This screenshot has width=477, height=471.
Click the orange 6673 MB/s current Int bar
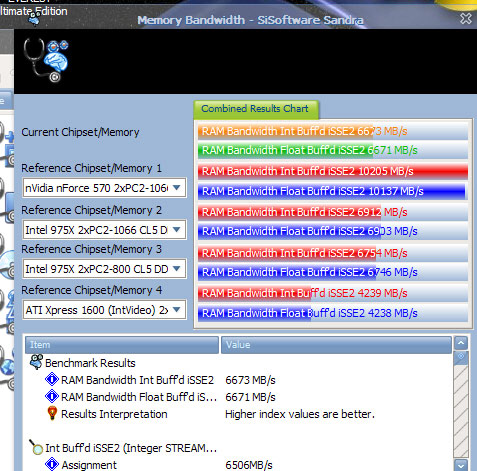click(x=333, y=131)
